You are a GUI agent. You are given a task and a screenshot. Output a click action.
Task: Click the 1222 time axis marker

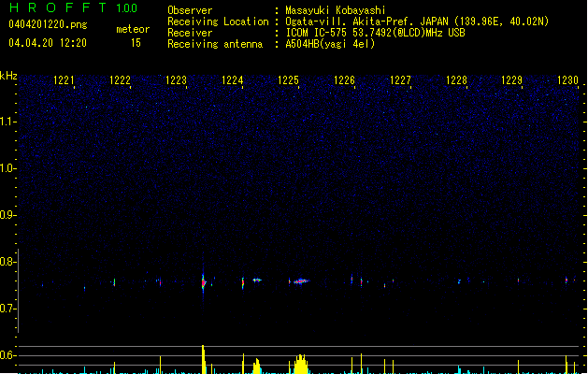coord(120,80)
